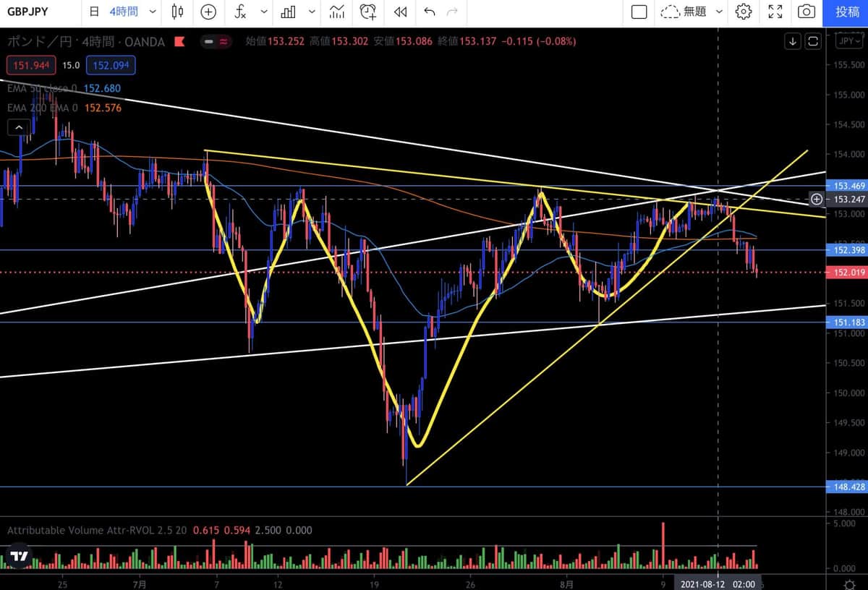Toggle the rounded-square icon beside down arrow
Image resolution: width=868 pixels, height=590 pixels.
[x=813, y=41]
